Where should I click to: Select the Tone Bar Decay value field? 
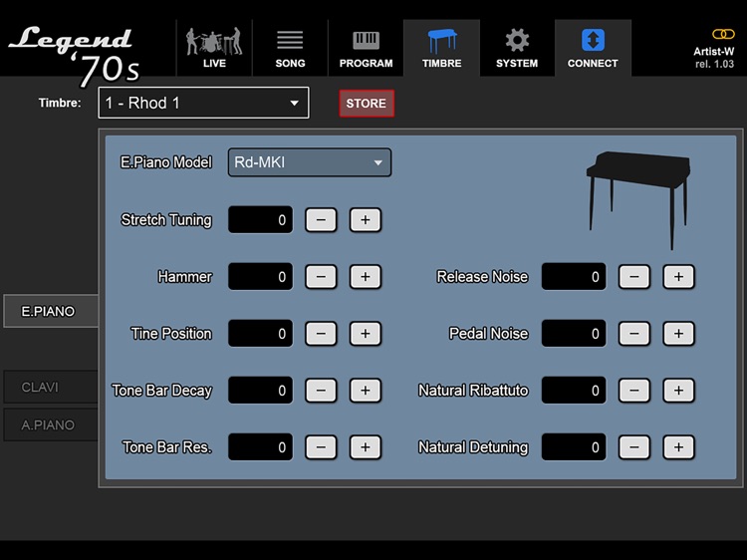[x=261, y=391]
